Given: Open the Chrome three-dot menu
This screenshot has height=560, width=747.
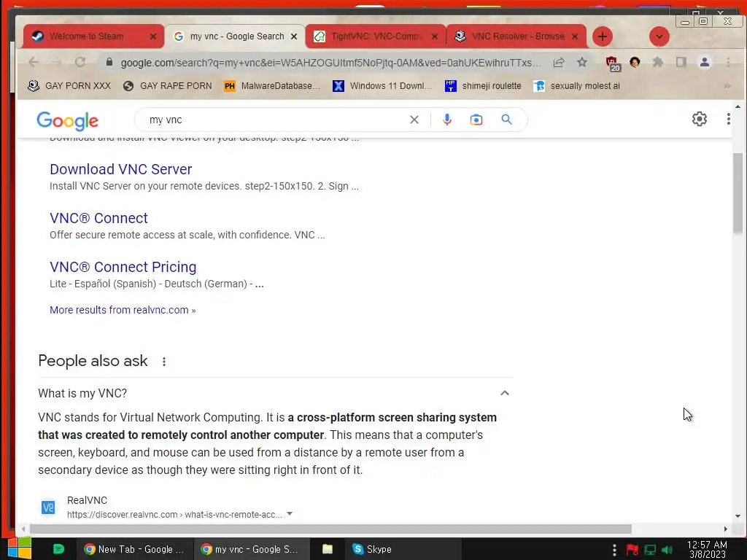Looking at the screenshot, I should point(728,62).
